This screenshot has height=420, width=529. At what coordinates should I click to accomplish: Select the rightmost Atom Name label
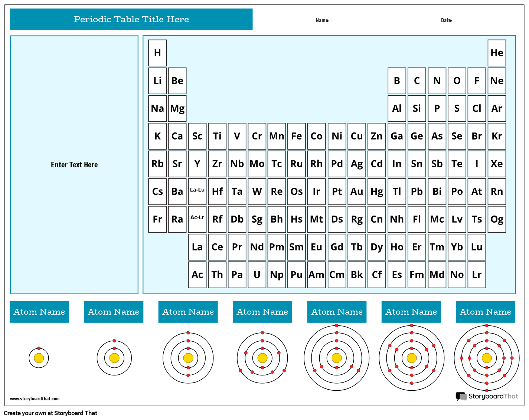tap(485, 312)
